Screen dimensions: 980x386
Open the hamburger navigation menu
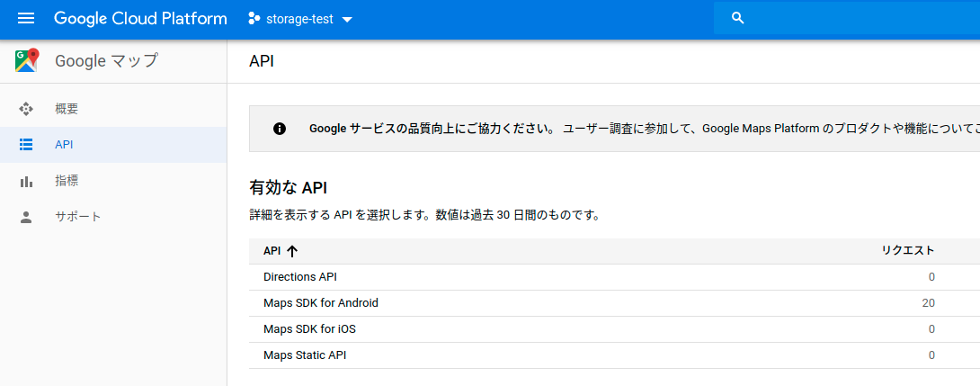[x=26, y=19]
